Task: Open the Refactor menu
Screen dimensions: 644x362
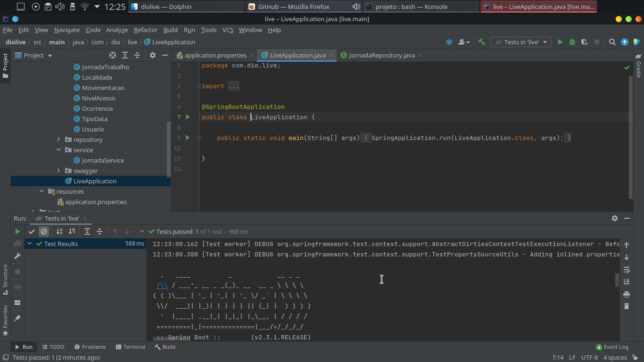Action: point(145,30)
